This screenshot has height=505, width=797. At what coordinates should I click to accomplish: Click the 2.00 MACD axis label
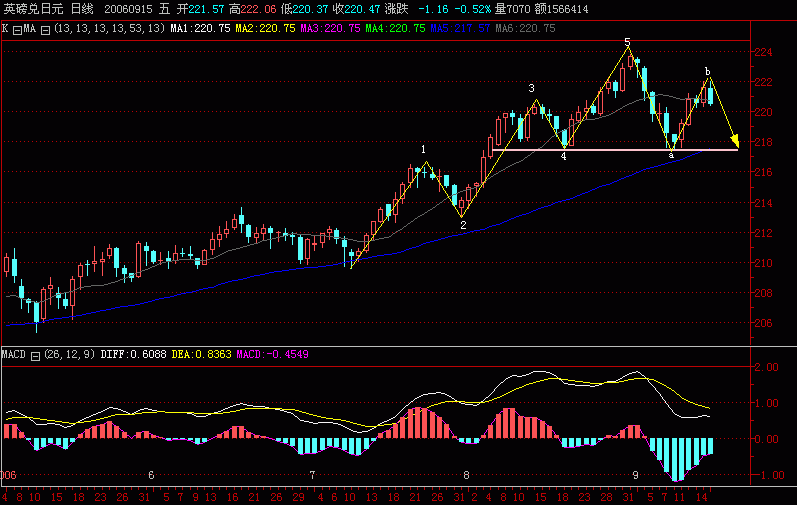pyautogui.click(x=766, y=367)
